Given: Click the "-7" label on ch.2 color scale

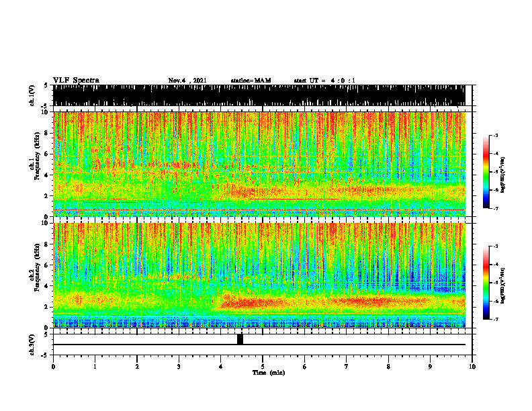Looking at the screenshot, I should [x=495, y=319].
